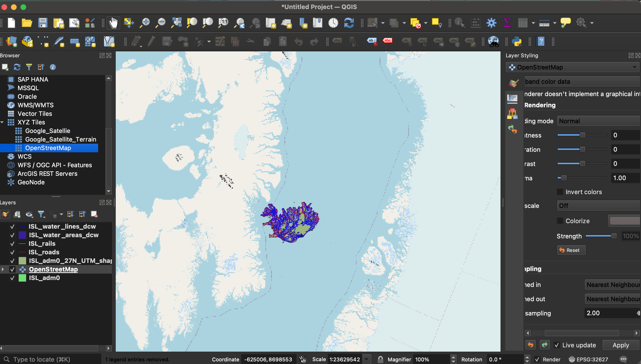Open Layer Styling paintbrush in Layers panel
This screenshot has height=364, width=641.
pyautogui.click(x=5, y=214)
